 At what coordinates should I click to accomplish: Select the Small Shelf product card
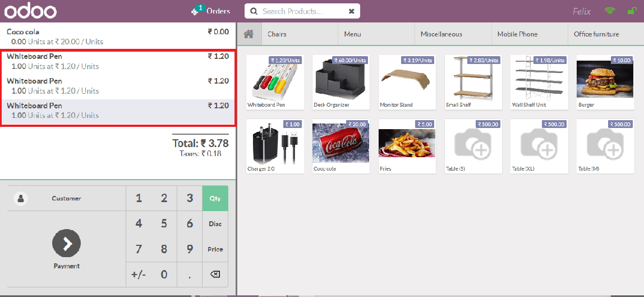[473, 82]
